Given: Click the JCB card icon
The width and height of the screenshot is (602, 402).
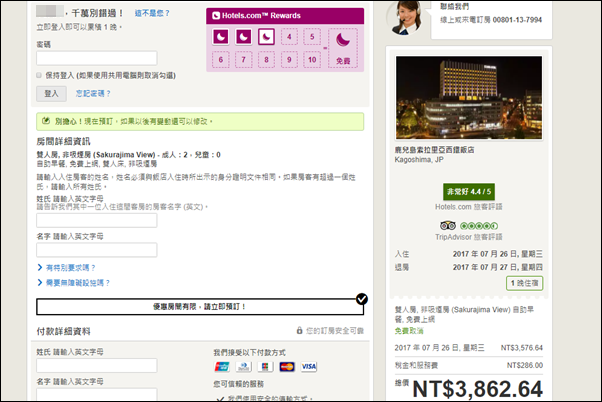Looking at the screenshot, I should [265, 367].
